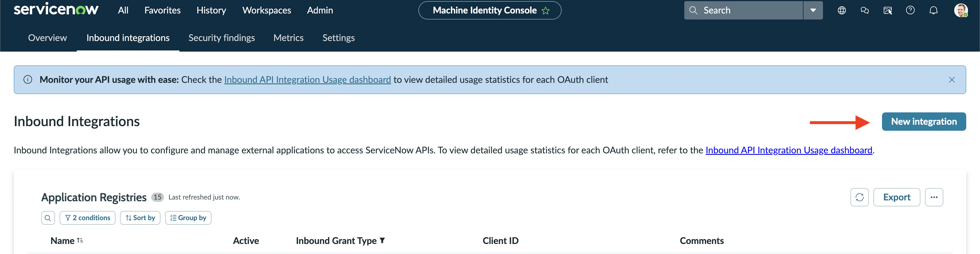Screen dimensions: 980x254
Task: Click the New integration button
Action: (x=924, y=122)
